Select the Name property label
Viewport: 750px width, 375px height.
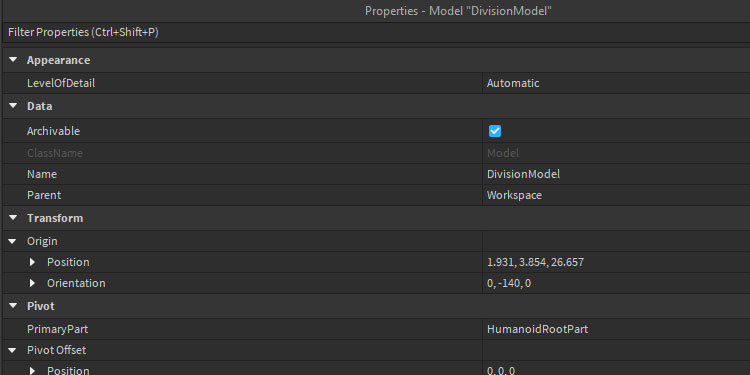click(42, 174)
